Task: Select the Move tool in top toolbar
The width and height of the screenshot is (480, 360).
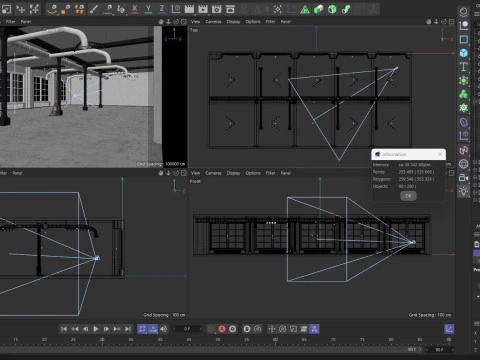Action: coord(21,9)
